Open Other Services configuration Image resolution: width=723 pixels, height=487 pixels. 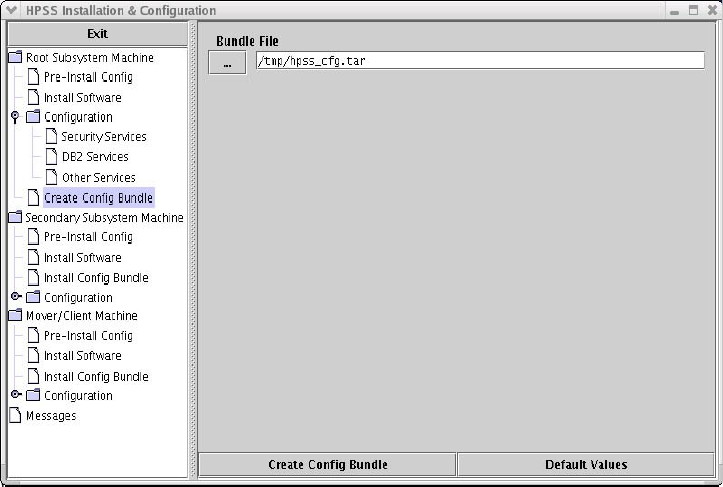(99, 178)
